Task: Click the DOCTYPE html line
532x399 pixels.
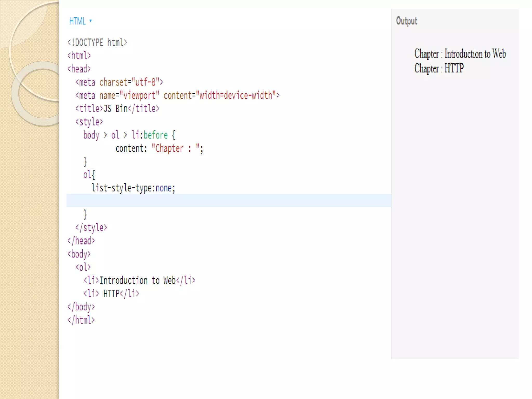Action: (97, 42)
